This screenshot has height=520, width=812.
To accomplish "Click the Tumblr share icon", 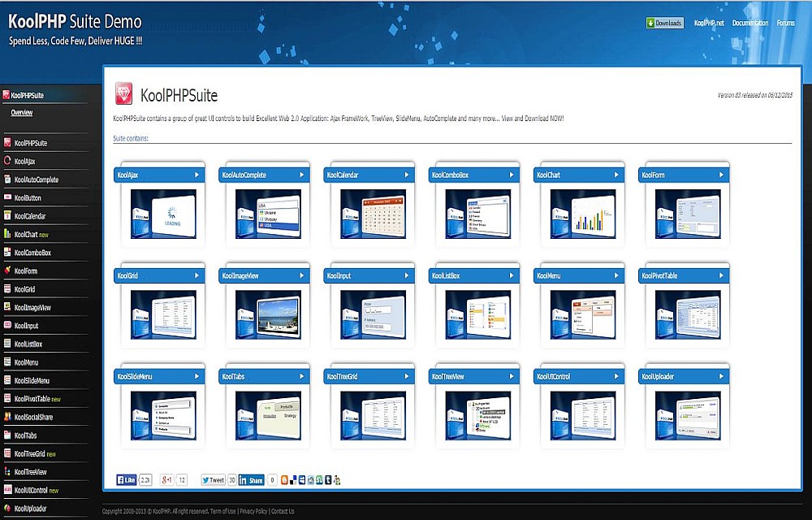I will pos(328,480).
